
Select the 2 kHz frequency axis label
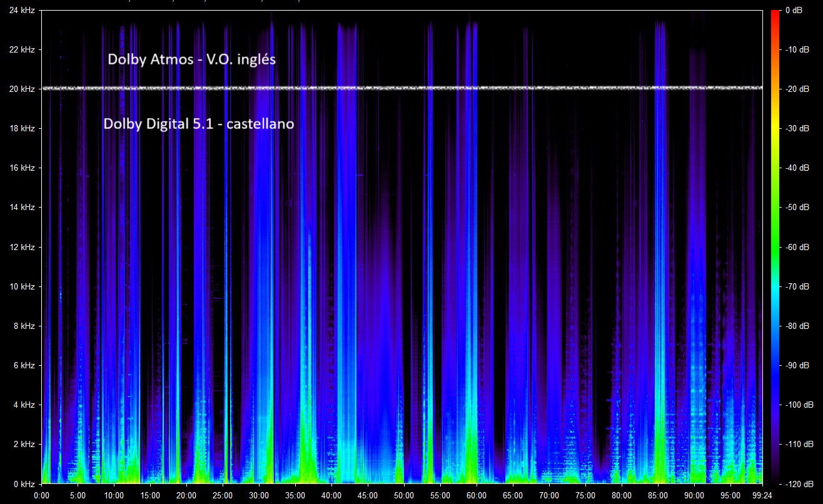pyautogui.click(x=26, y=444)
